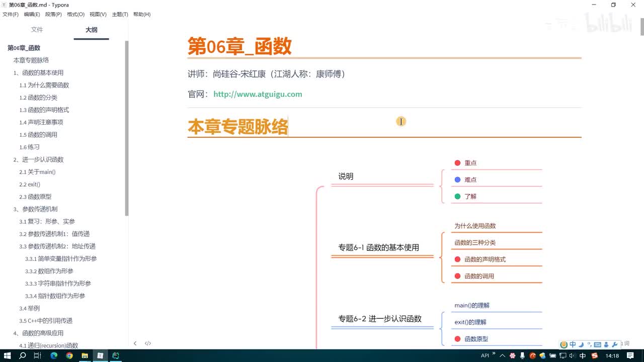
Task: Switch taskbar input language 中 indicator
Action: click(583, 355)
